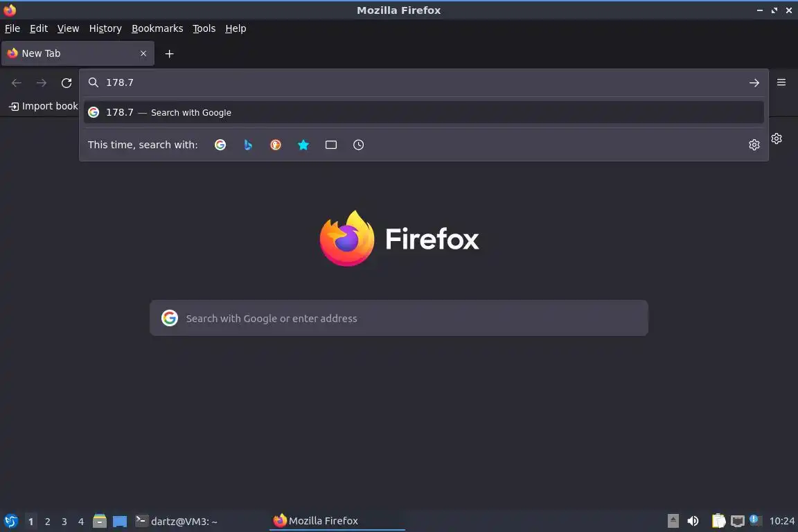
Task: Go forward one page
Action: (42, 83)
